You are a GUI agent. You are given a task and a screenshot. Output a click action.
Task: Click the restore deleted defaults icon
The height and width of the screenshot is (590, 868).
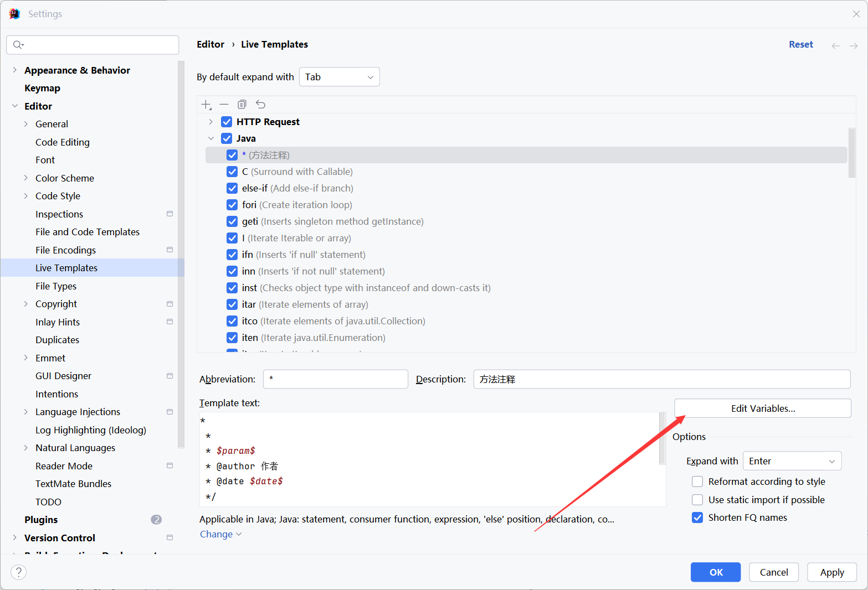pyautogui.click(x=260, y=105)
